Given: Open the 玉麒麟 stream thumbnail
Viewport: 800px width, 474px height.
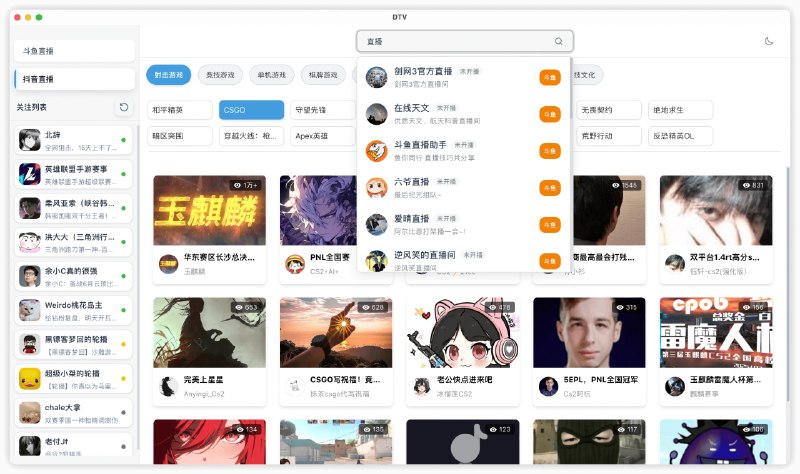Looking at the screenshot, I should (x=210, y=210).
